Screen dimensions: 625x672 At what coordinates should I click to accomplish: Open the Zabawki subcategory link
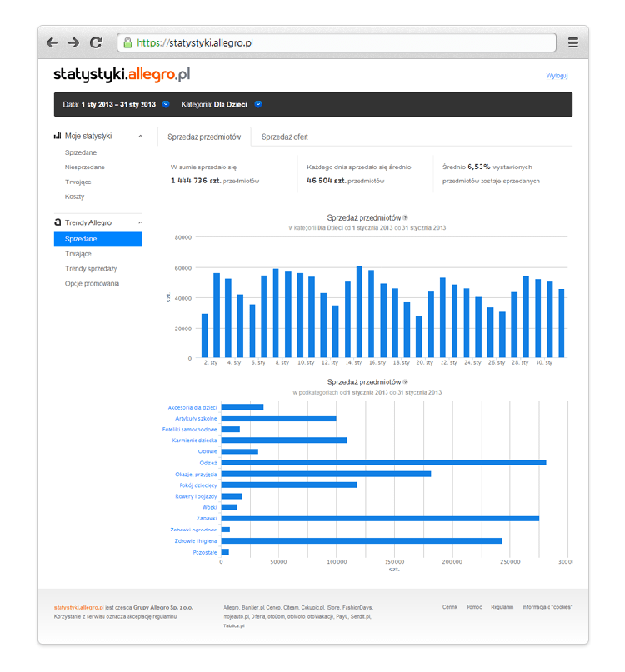coord(207,519)
